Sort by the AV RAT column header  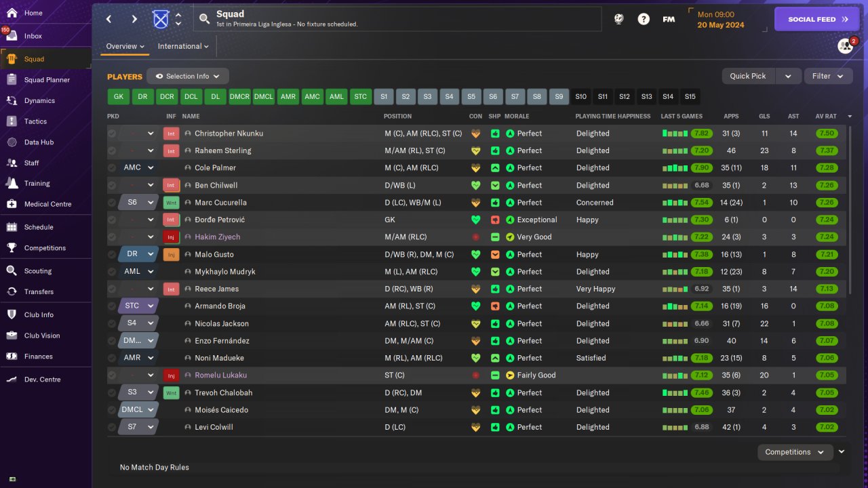click(826, 117)
